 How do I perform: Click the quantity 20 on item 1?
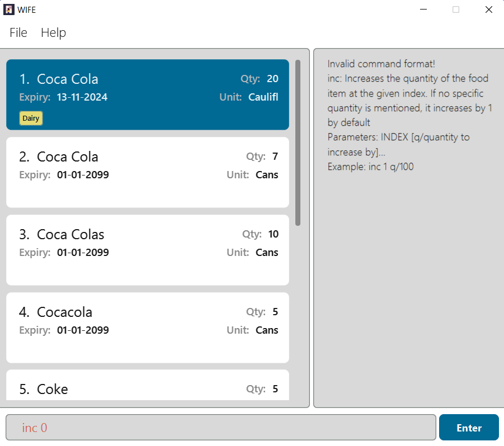pos(272,79)
